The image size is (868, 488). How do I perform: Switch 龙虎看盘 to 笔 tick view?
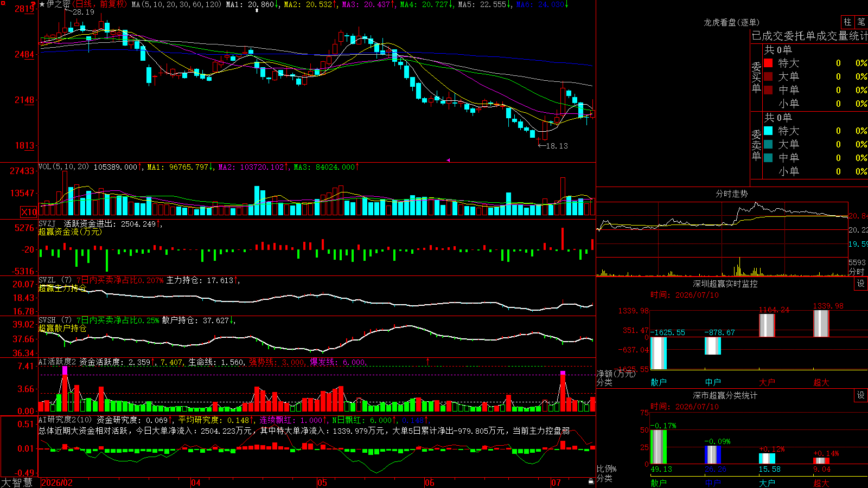click(861, 22)
